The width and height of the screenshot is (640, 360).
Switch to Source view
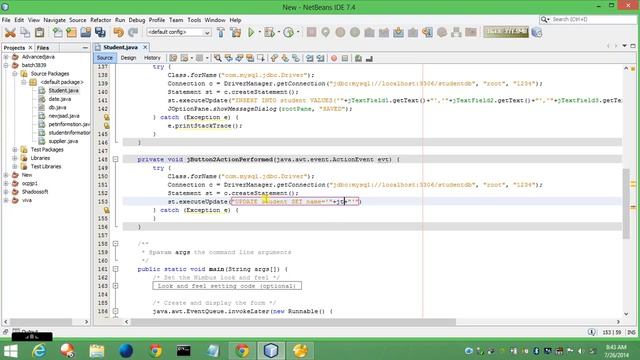[104, 58]
